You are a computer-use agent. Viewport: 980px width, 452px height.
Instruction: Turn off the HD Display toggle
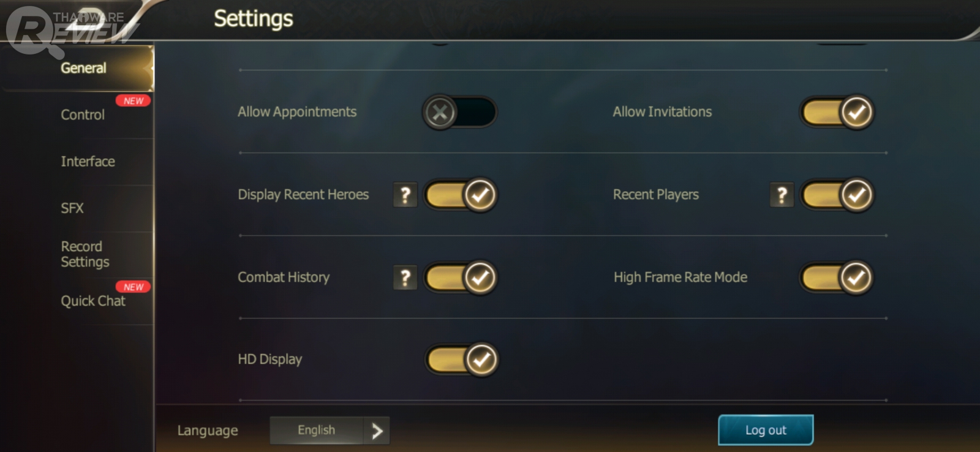tap(462, 360)
